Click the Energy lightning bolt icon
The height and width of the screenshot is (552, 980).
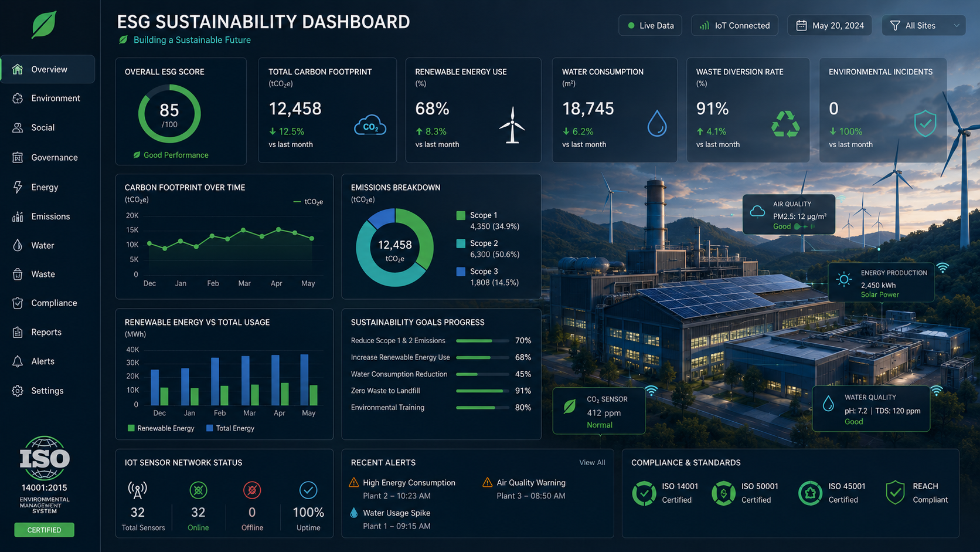coord(18,187)
